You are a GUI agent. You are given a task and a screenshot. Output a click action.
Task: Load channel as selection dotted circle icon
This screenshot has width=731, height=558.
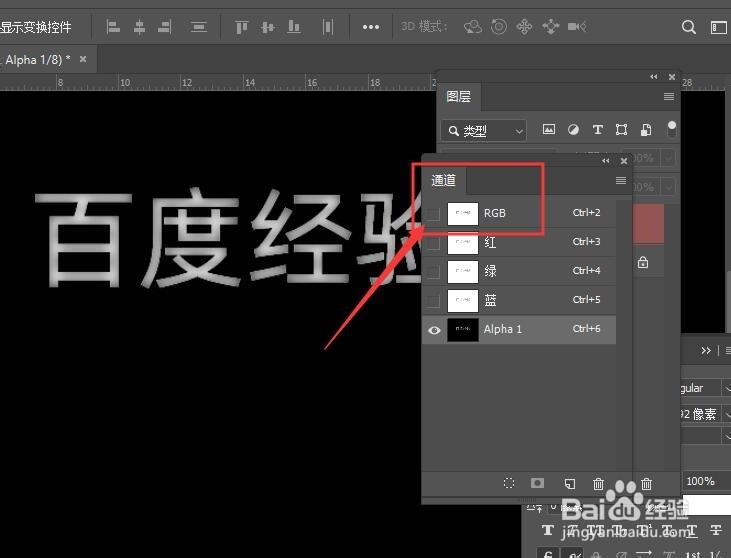tap(509, 483)
